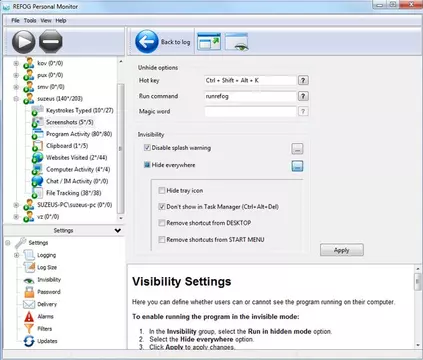Click options button beside Disable splash warning

(297, 149)
